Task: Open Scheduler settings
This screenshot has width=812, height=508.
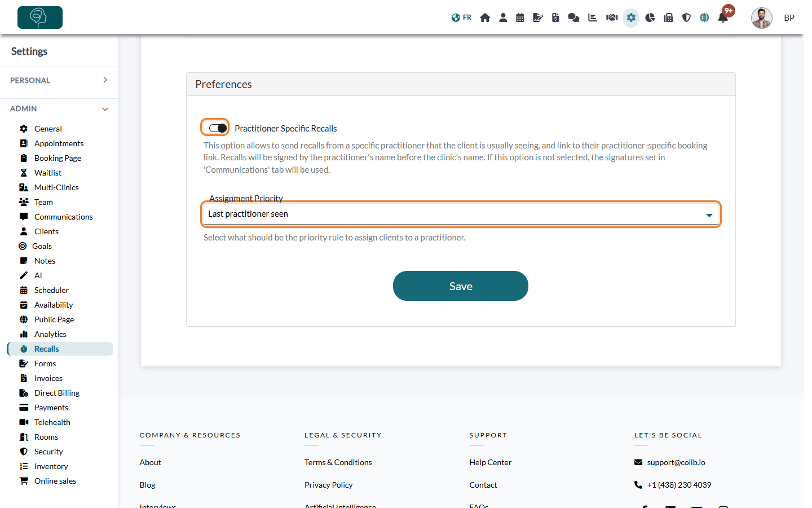Action: coord(51,290)
